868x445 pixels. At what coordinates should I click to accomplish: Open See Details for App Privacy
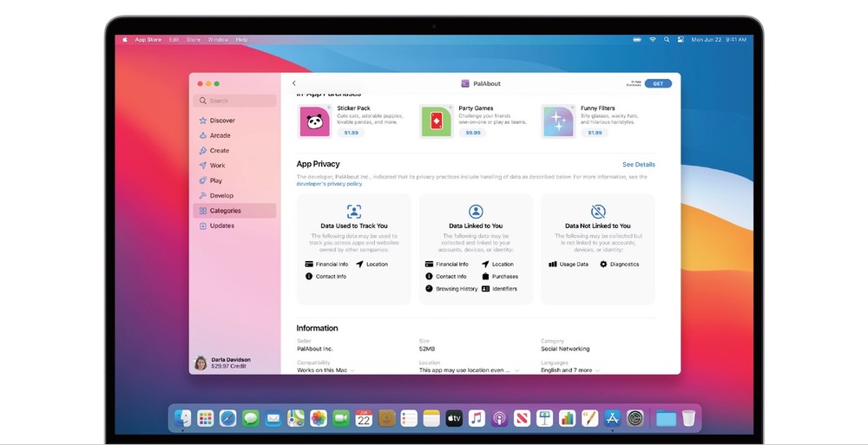(638, 165)
